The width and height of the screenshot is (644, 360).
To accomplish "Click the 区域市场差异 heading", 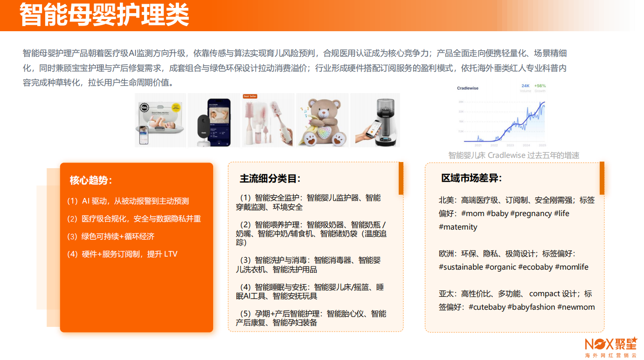I will [471, 178].
